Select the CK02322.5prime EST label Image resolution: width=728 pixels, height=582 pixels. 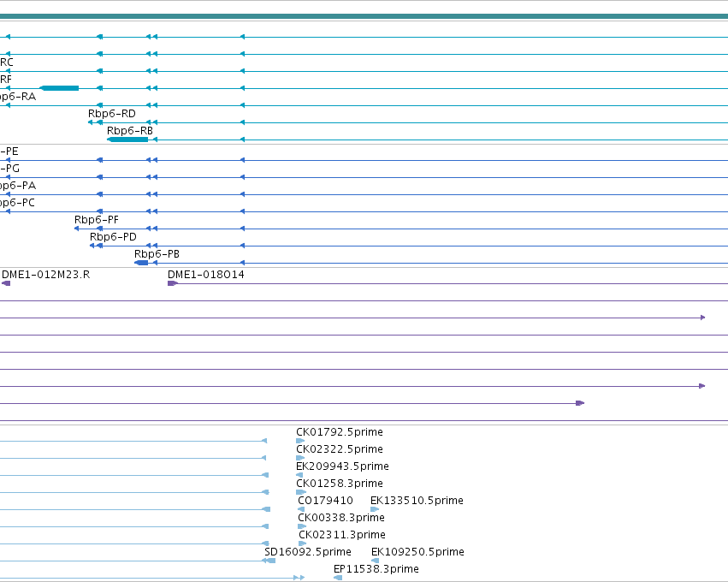(340, 449)
